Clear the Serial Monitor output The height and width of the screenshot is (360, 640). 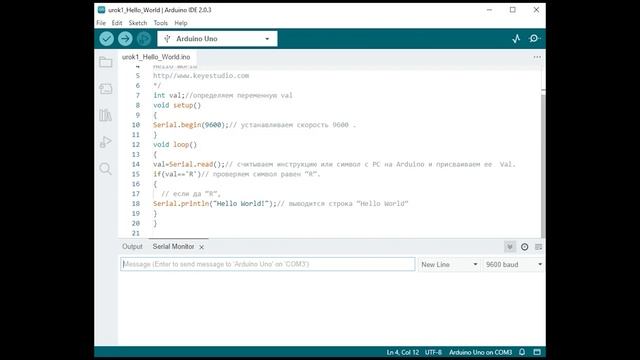click(538, 247)
